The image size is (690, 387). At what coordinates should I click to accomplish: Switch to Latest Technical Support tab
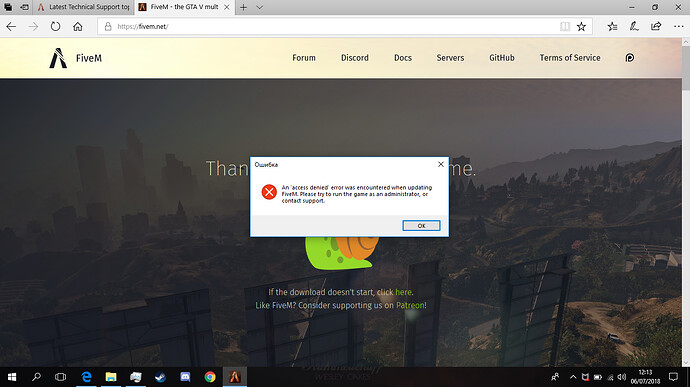point(83,7)
